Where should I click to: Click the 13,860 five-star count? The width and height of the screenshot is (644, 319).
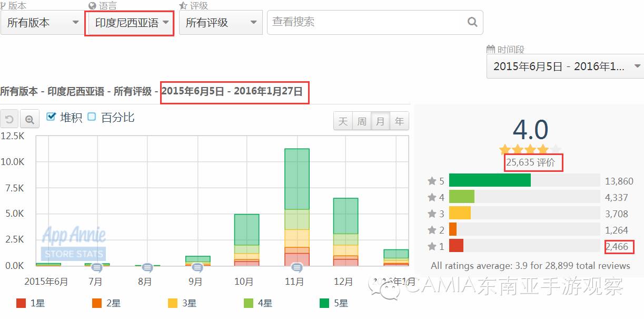tap(619, 181)
